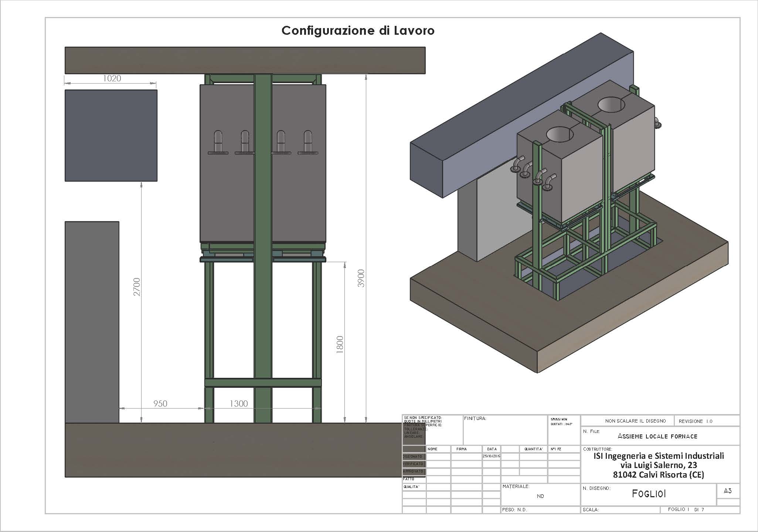758x532 pixels.
Task: Click the "NOME" column header
Action: (432, 449)
